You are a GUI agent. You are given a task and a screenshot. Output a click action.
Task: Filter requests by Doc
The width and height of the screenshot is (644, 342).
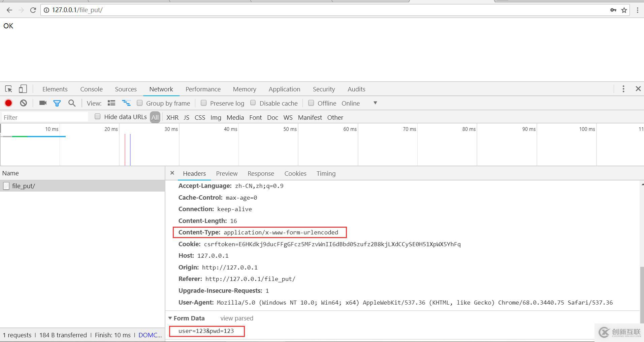click(x=272, y=117)
